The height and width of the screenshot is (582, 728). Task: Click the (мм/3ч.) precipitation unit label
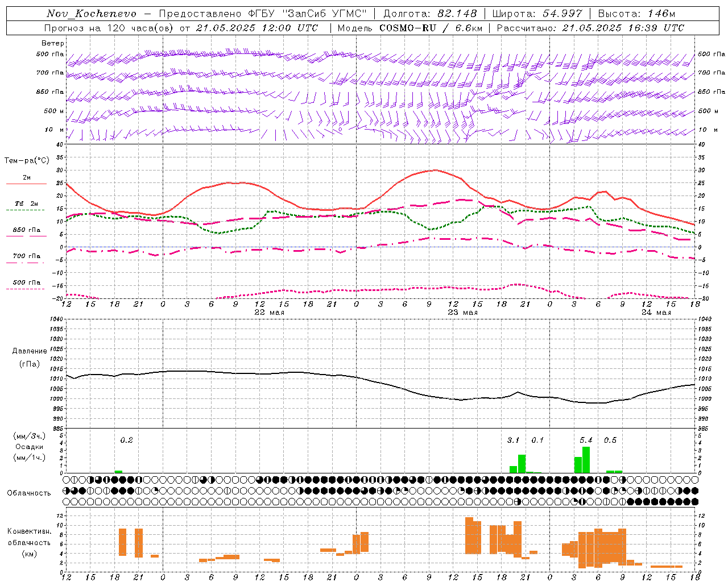(30, 436)
